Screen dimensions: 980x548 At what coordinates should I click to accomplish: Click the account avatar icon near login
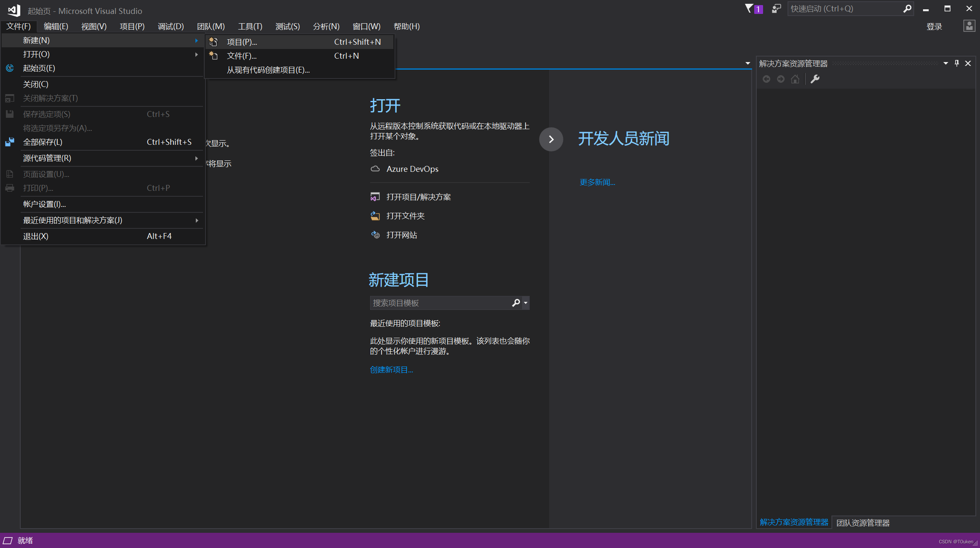(969, 26)
